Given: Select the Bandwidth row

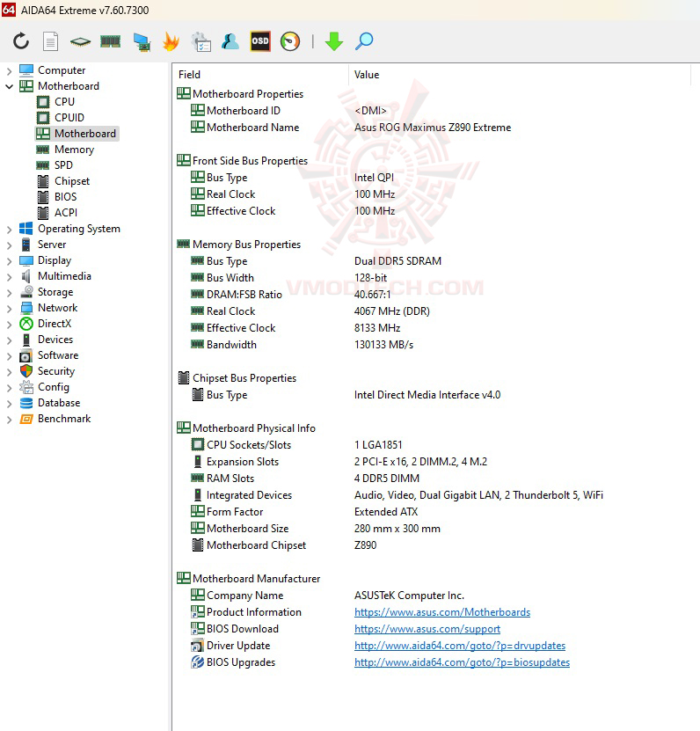Looking at the screenshot, I should [x=302, y=345].
